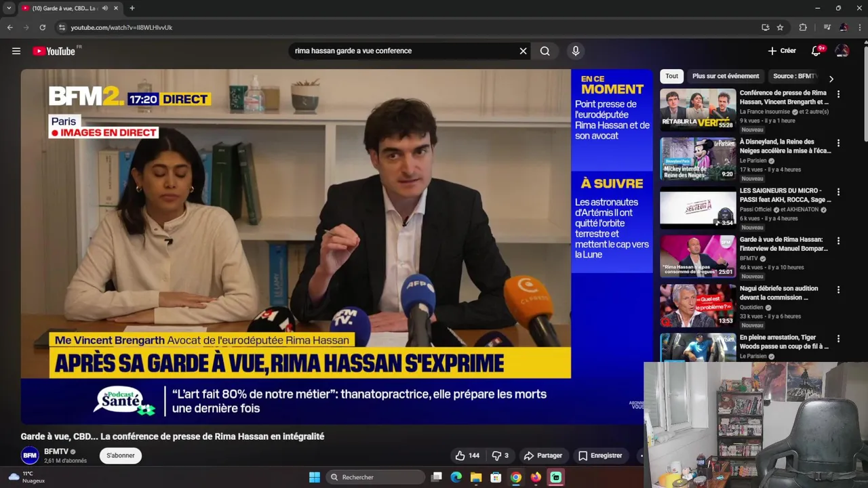
Task: Submit search with the magnifying glass icon
Action: [x=545, y=51]
